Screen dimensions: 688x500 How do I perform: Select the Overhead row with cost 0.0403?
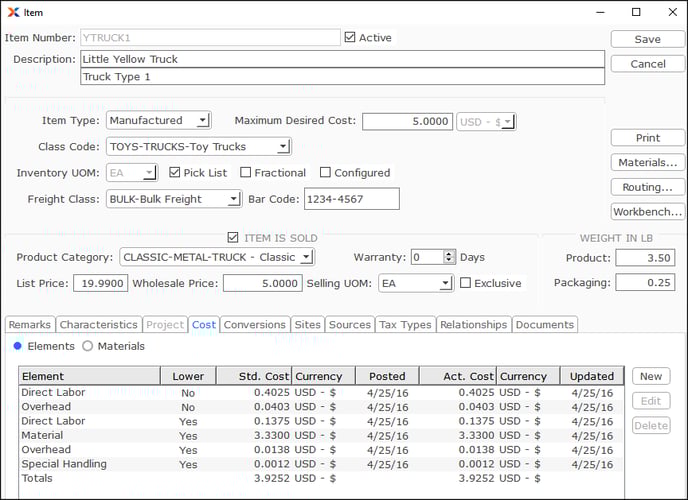pyautogui.click(x=321, y=407)
